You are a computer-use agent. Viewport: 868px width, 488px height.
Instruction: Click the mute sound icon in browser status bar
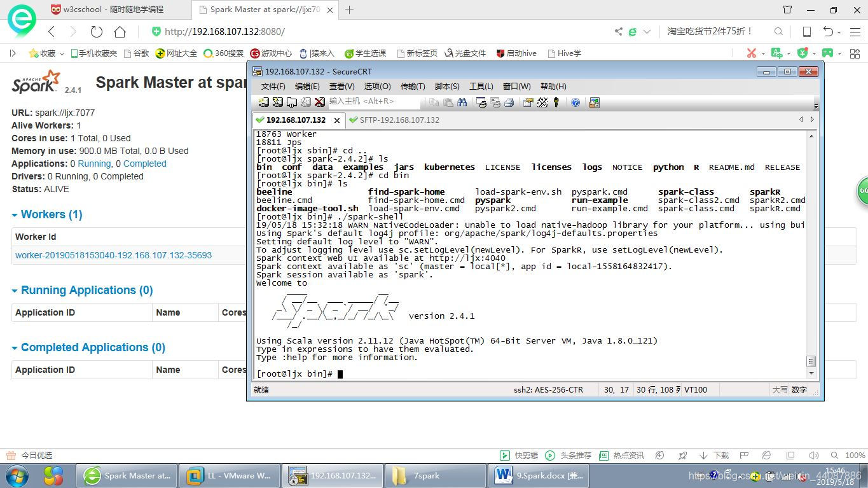coord(813,456)
